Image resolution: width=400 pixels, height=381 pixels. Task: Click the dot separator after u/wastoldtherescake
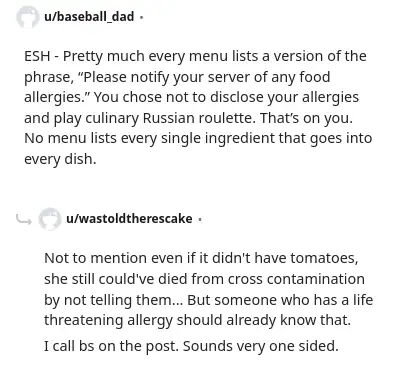tap(199, 219)
